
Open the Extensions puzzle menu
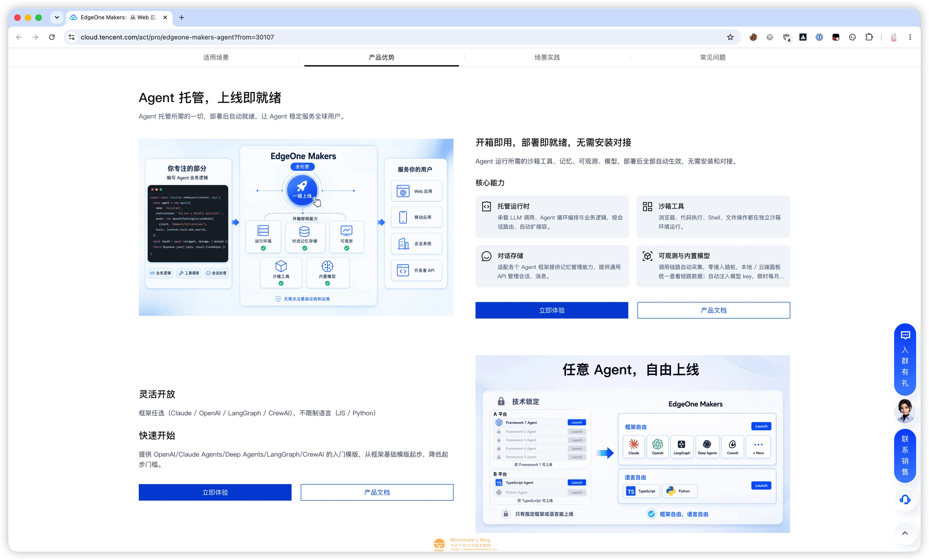tap(869, 37)
